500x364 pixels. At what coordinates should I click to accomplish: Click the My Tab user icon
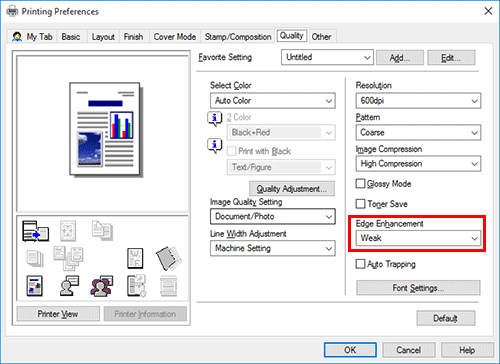pyautogui.click(x=17, y=36)
